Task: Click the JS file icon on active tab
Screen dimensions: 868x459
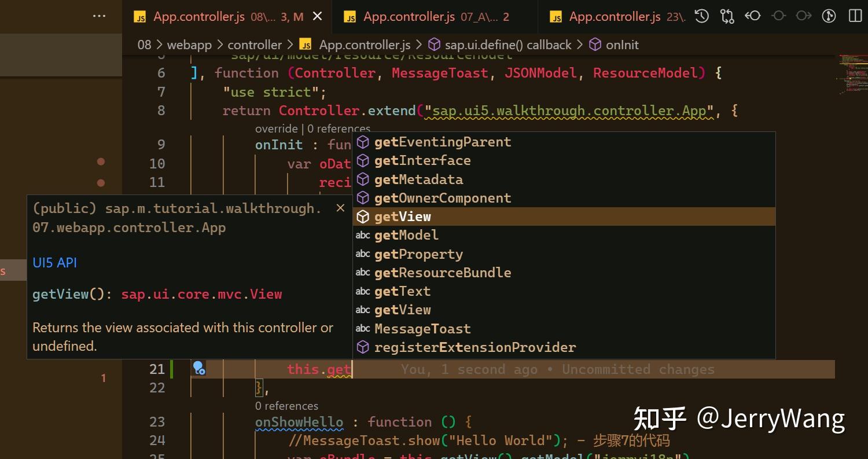Action: (x=140, y=17)
